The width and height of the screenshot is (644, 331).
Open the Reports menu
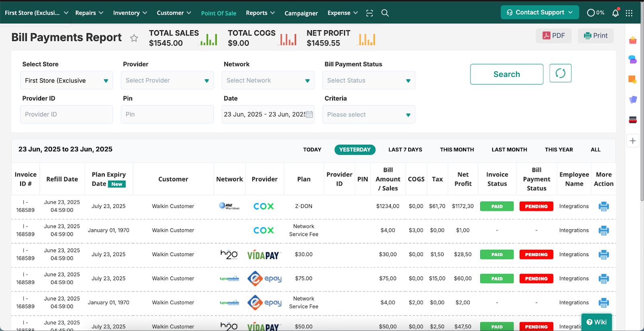pos(260,13)
